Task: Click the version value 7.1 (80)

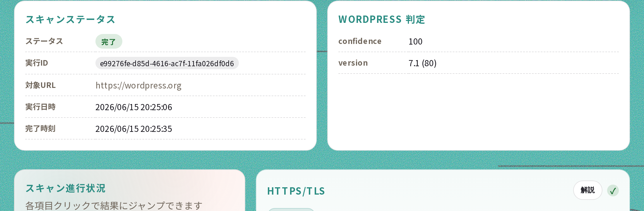Action: [422, 63]
